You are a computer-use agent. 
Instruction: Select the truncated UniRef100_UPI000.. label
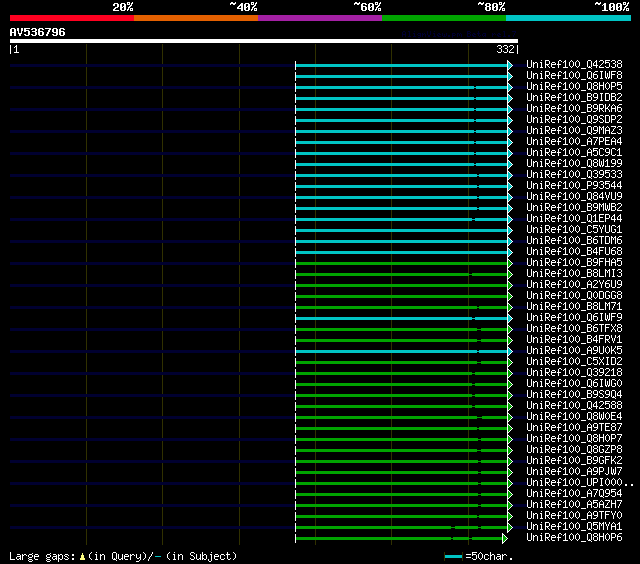[578, 482]
